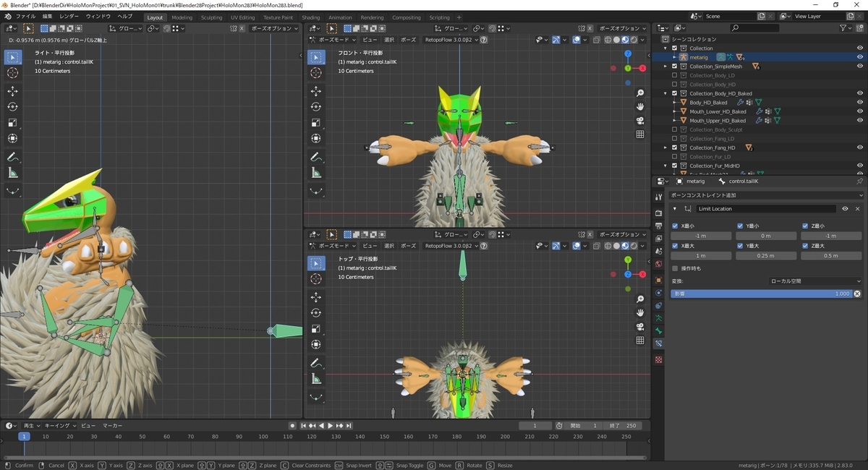
Task: Hide metarig using its eye icon
Action: (x=860, y=57)
